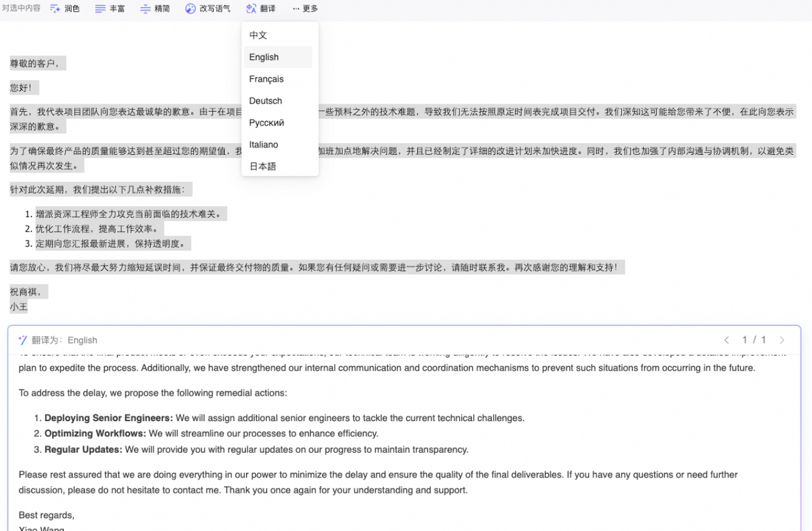
Task: Click the 改写语气 label in toolbar
Action: click(215, 8)
